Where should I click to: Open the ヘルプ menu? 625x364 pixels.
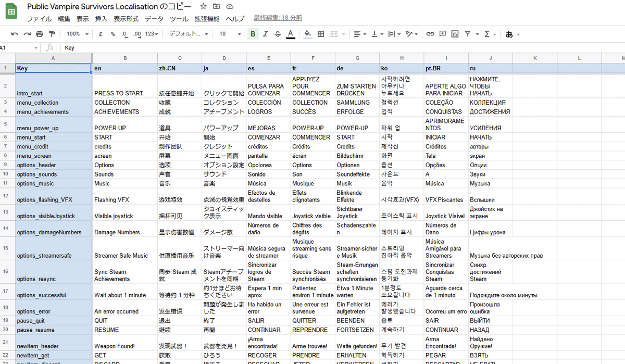(x=235, y=19)
